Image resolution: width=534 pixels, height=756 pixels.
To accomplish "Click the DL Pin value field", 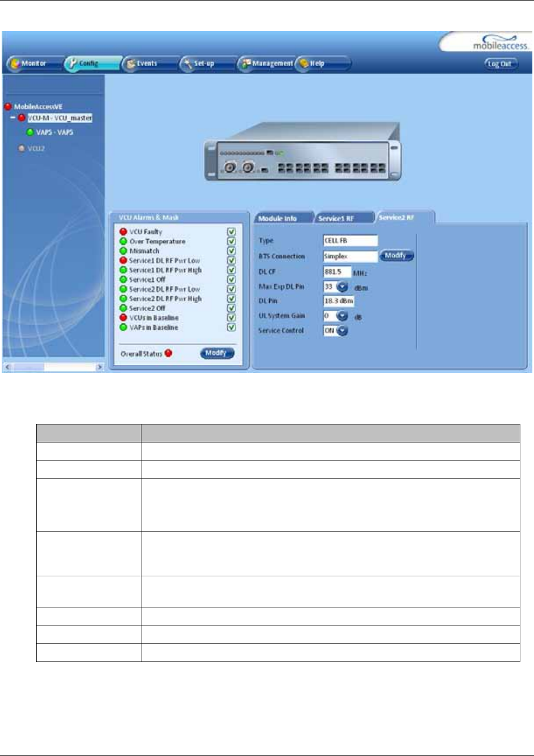I will [x=339, y=301].
